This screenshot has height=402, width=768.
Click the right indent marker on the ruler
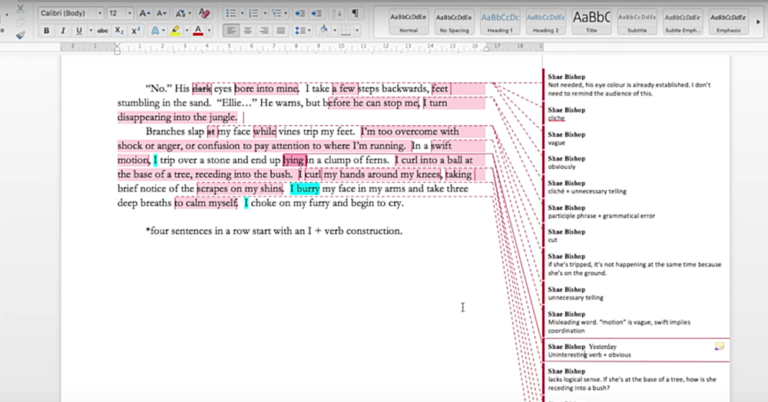[x=486, y=48]
